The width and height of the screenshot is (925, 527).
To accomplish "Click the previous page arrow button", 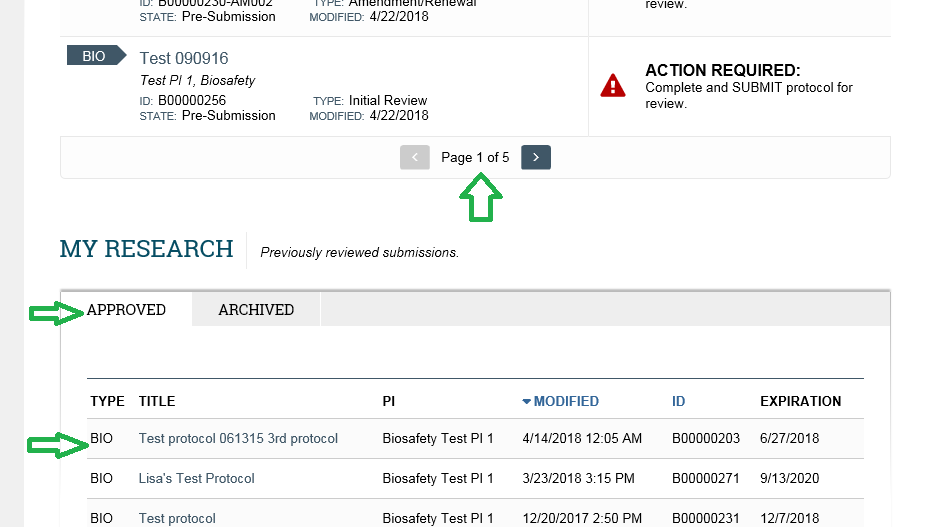I will 415,157.
